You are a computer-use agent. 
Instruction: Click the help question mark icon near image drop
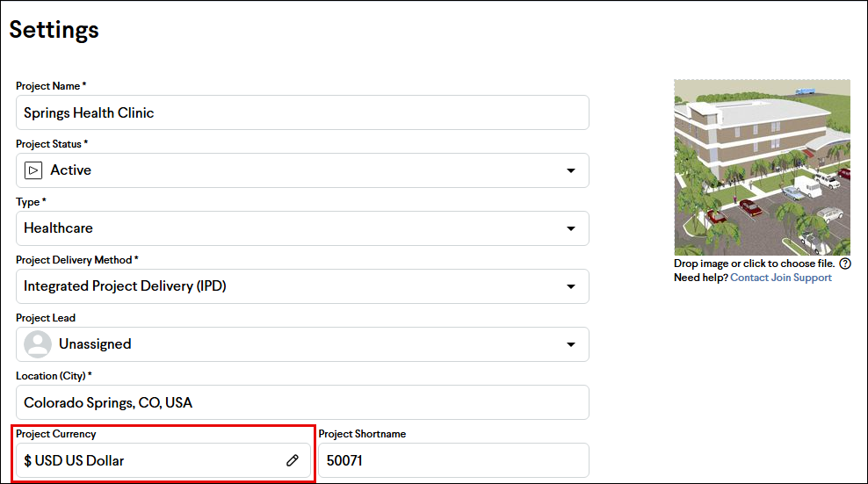coord(845,264)
